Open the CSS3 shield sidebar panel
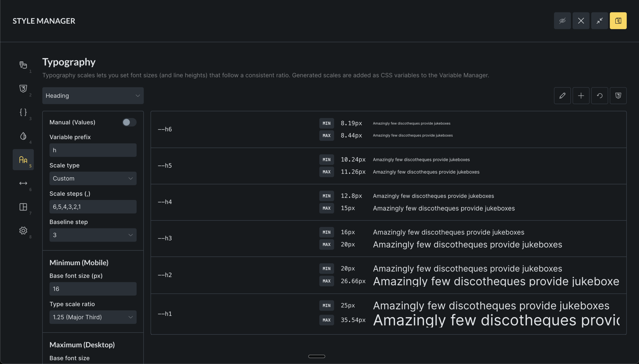The height and width of the screenshot is (364, 639). [x=23, y=89]
